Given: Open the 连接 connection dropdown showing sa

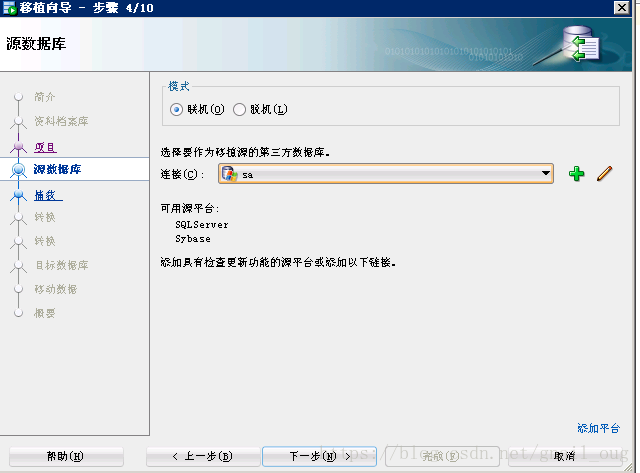Looking at the screenshot, I should click(x=386, y=174).
